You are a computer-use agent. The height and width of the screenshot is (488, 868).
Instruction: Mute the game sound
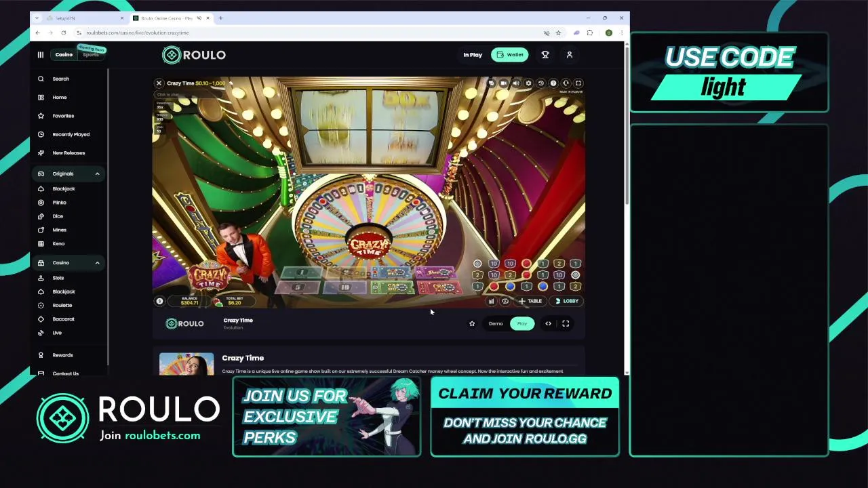(x=516, y=83)
